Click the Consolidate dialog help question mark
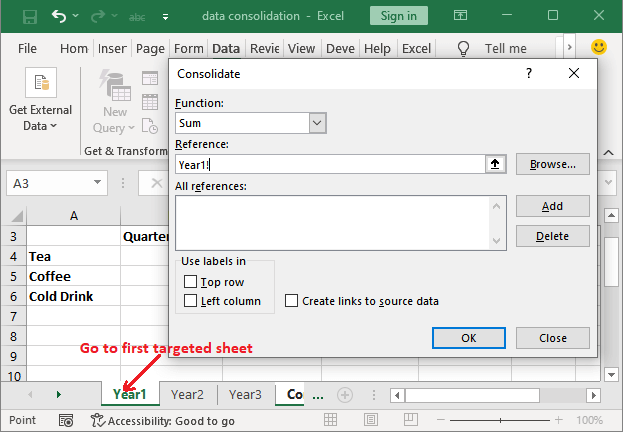 point(529,73)
